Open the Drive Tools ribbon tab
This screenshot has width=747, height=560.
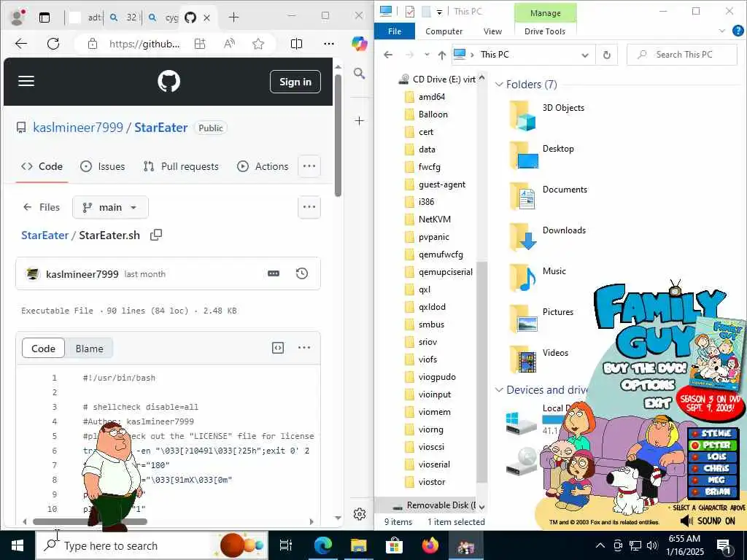[x=544, y=31]
